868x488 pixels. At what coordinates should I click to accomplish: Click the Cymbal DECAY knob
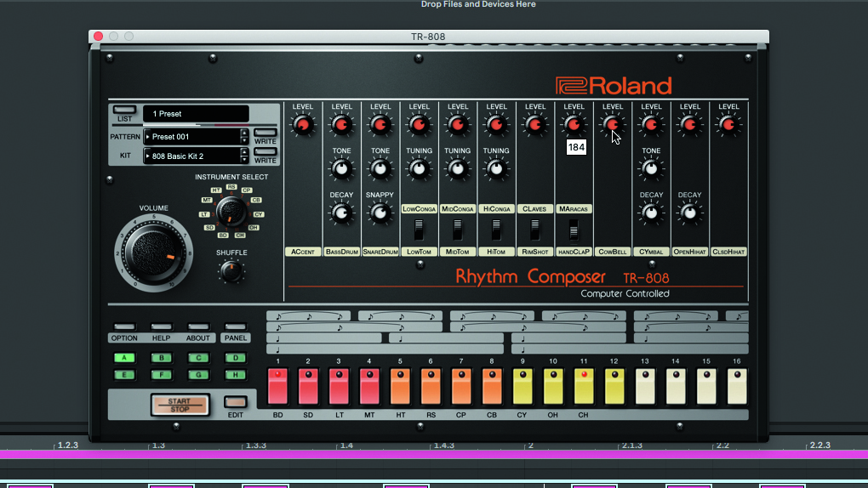651,213
